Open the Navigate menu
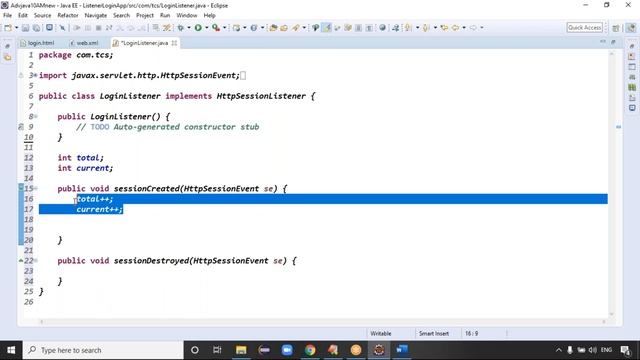The width and height of the screenshot is (640, 360). (x=96, y=16)
